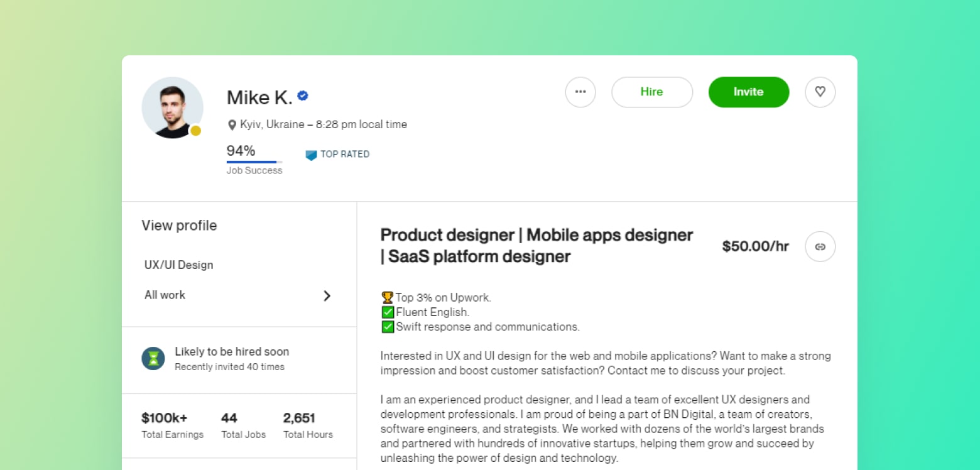Click the Likely to be hired soon text
980x470 pixels.
click(232, 352)
